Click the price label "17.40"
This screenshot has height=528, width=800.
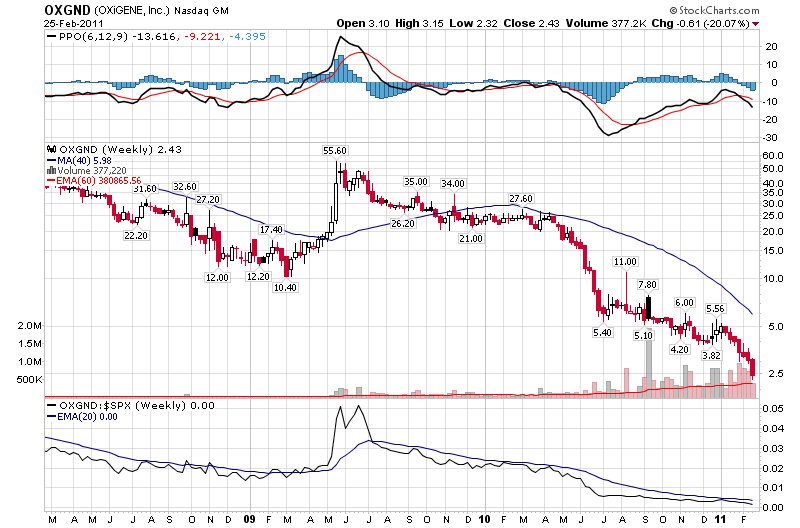tap(271, 230)
